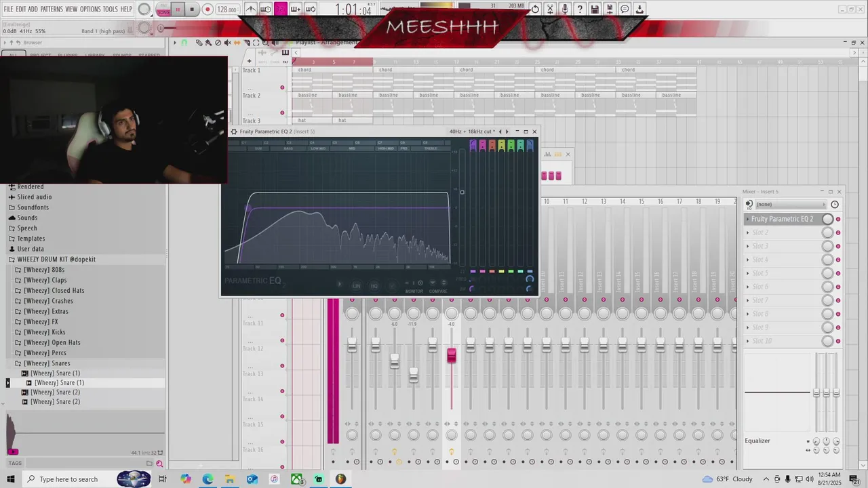Arm recording with the record button
Screen dimensions: 868x488
208,9
